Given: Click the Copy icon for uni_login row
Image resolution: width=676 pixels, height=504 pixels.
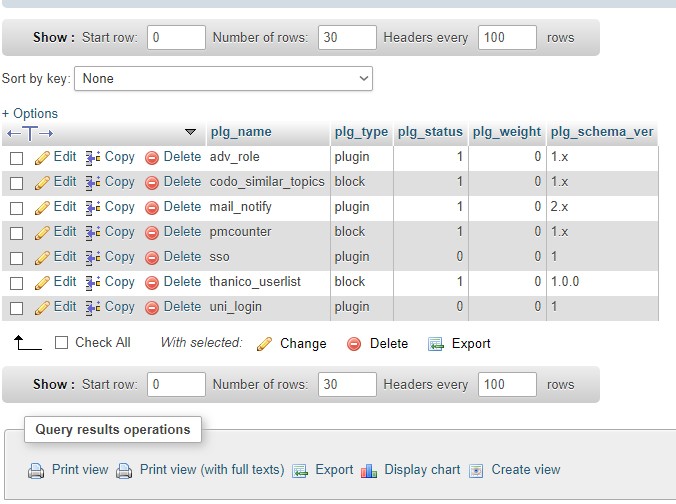Looking at the screenshot, I should (93, 308).
